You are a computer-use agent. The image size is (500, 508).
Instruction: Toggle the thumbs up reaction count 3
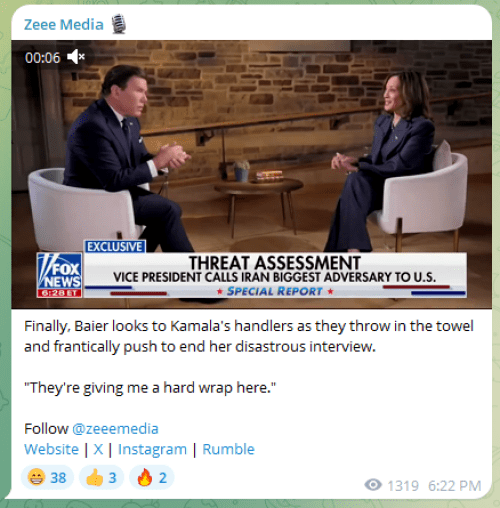click(x=101, y=477)
